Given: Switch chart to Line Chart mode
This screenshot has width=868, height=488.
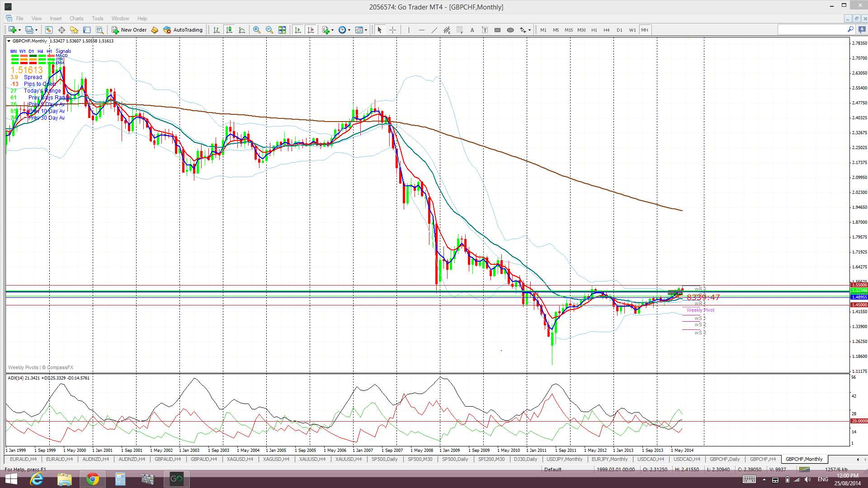Looking at the screenshot, I should [242, 30].
